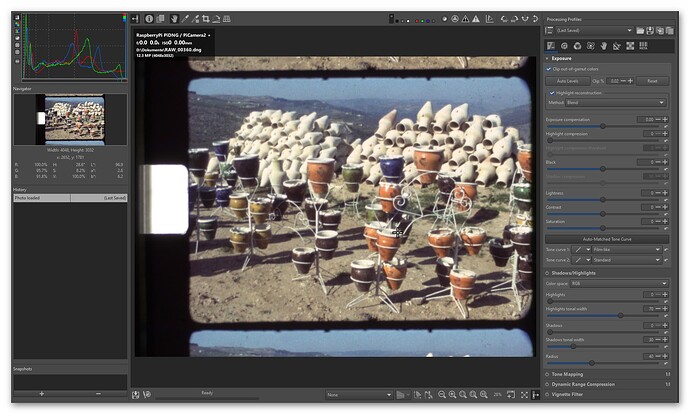Open the Detail tools tab
The height and width of the screenshot is (414, 690).
[x=564, y=46]
